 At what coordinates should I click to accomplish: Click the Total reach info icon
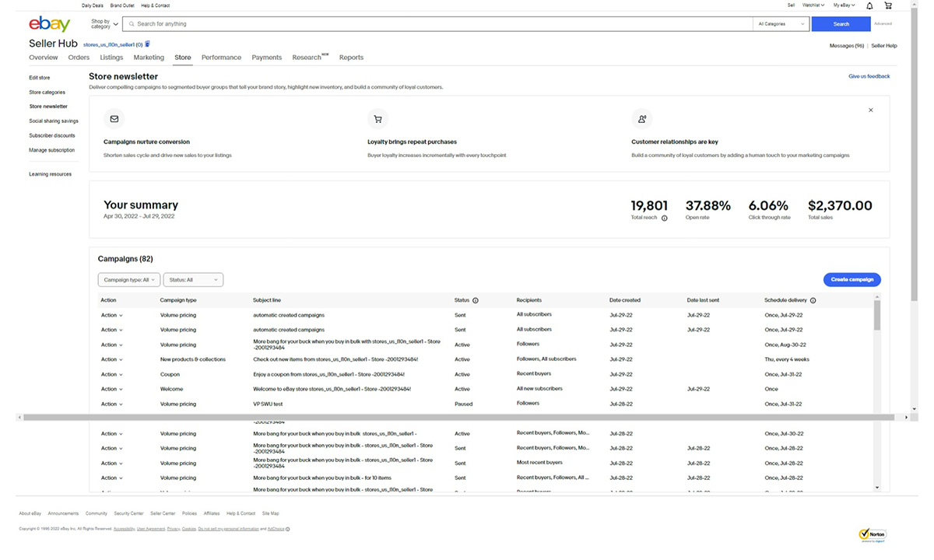664,218
